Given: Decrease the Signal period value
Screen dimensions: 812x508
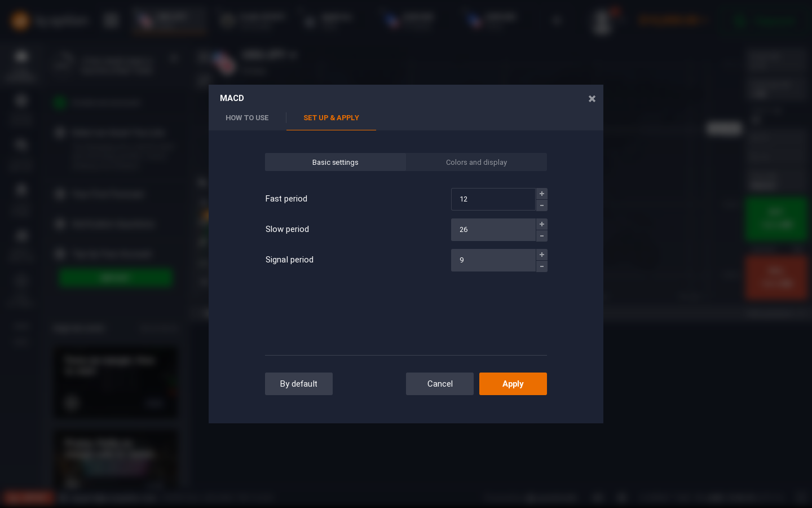Looking at the screenshot, I should tap(542, 266).
